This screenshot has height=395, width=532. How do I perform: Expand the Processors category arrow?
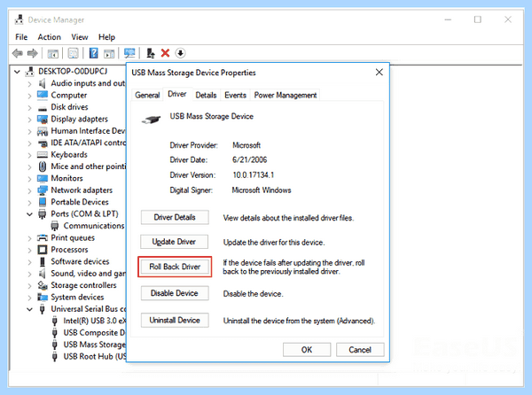[x=30, y=250]
